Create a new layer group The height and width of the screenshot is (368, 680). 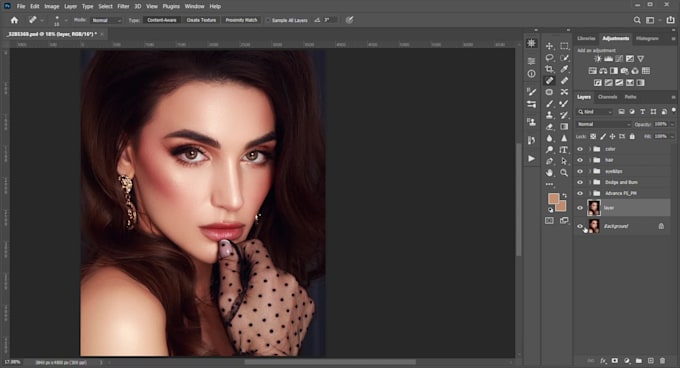pyautogui.click(x=638, y=361)
